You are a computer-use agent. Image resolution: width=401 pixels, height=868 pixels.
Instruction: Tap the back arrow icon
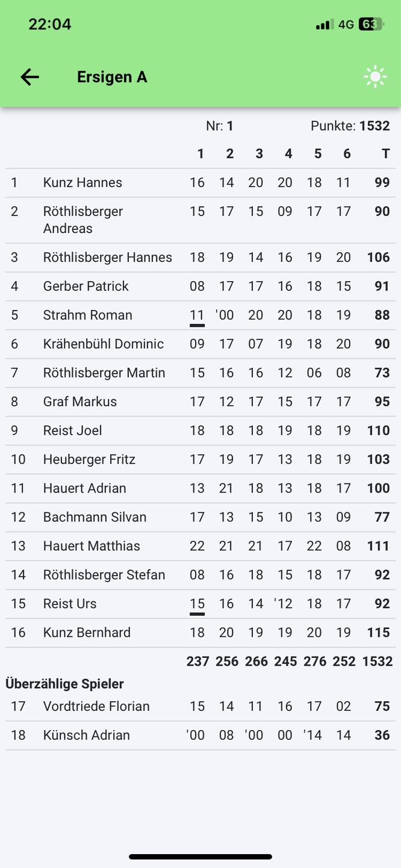[x=30, y=77]
